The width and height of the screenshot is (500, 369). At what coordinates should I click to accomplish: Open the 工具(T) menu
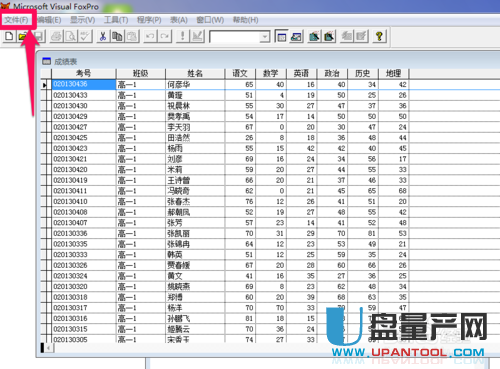(x=116, y=20)
